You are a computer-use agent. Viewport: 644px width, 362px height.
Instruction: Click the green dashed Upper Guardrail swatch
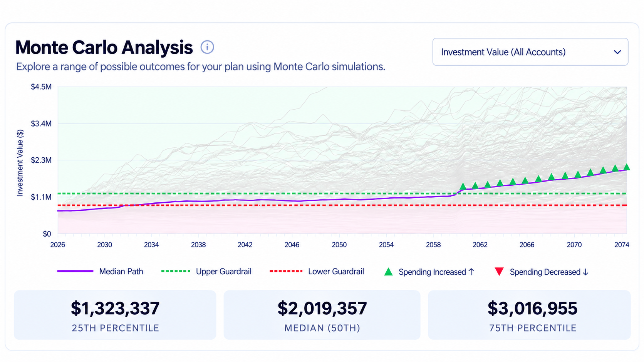click(176, 271)
